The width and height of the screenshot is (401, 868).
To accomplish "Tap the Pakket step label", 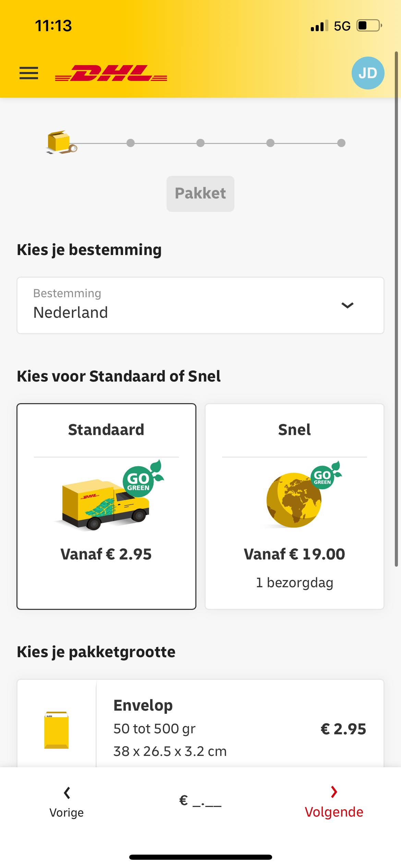I will (x=200, y=194).
